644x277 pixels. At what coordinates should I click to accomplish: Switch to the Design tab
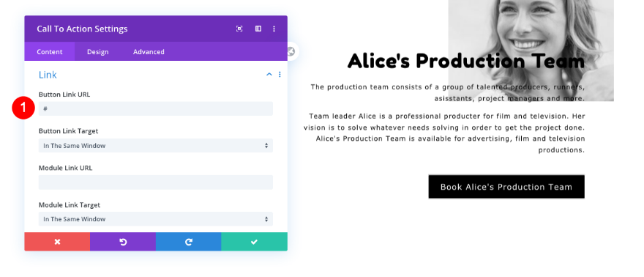[x=98, y=52]
